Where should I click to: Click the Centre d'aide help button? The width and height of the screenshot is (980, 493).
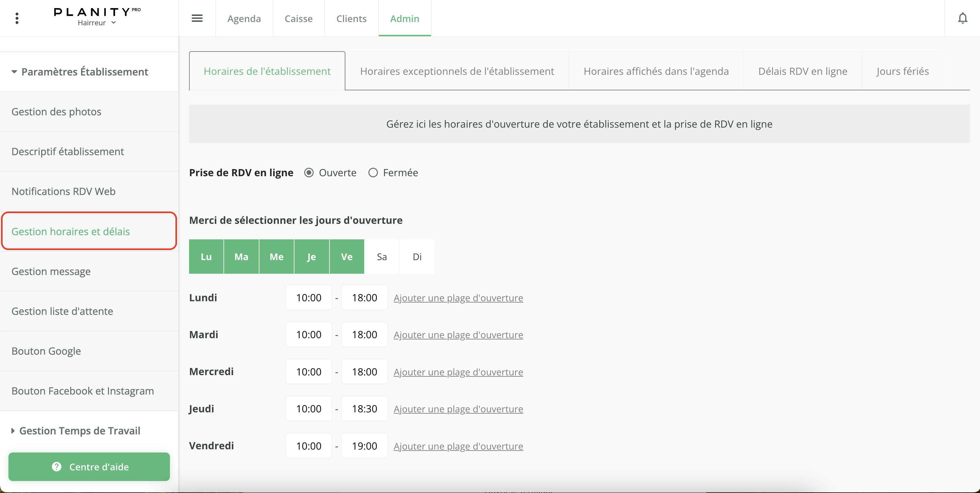click(89, 466)
